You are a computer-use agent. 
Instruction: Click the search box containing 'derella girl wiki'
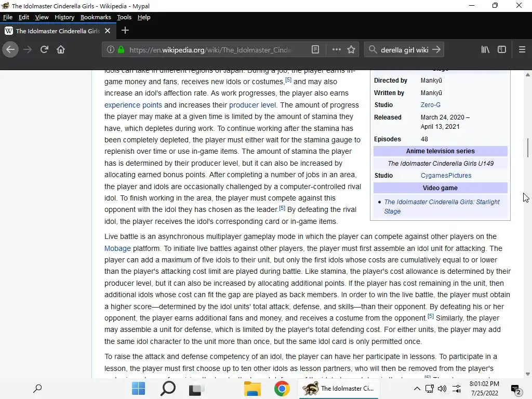404,50
